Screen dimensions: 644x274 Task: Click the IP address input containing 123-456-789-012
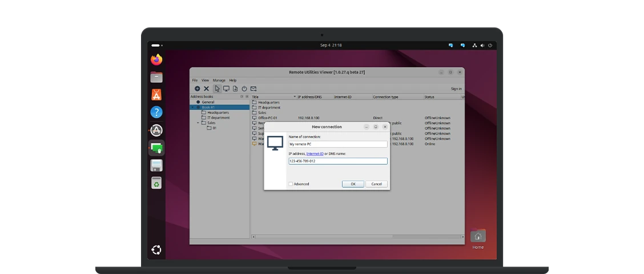[337, 161]
